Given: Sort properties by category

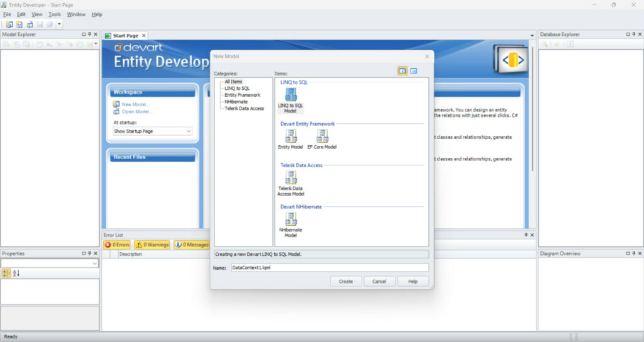Looking at the screenshot, I should (x=6, y=273).
